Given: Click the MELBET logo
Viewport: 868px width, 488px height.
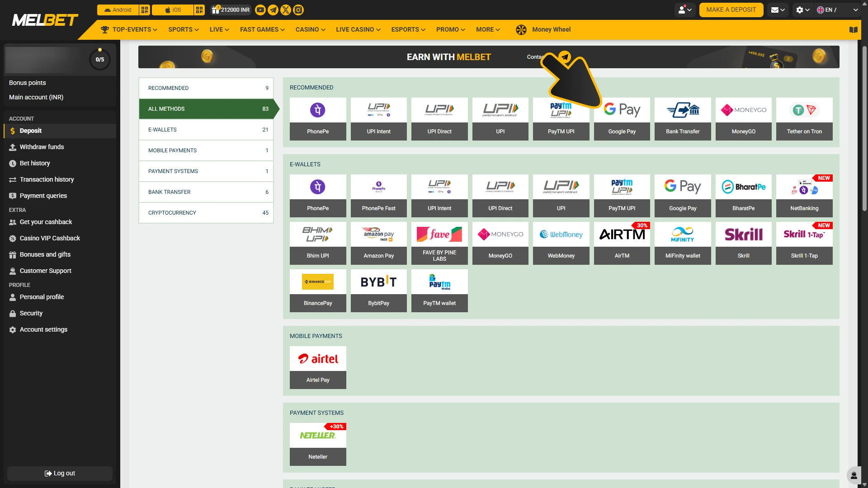Looking at the screenshot, I should click(45, 20).
